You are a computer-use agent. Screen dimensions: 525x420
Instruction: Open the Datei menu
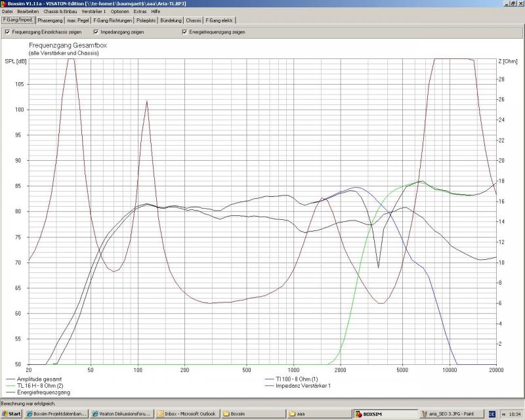[7, 12]
